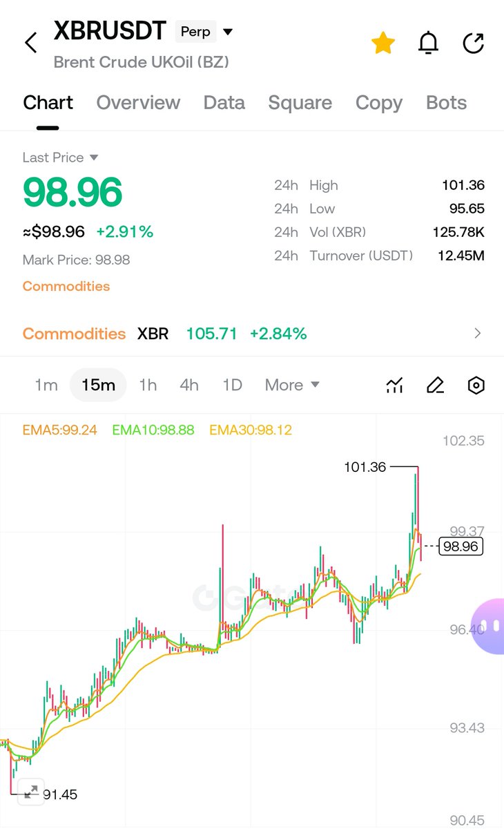Open price alert bell icon

pyautogui.click(x=429, y=43)
